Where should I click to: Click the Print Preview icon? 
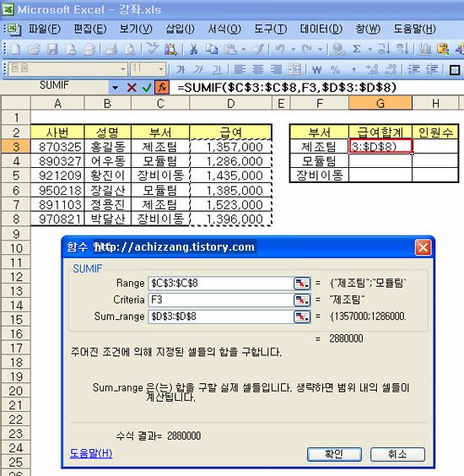click(130, 49)
